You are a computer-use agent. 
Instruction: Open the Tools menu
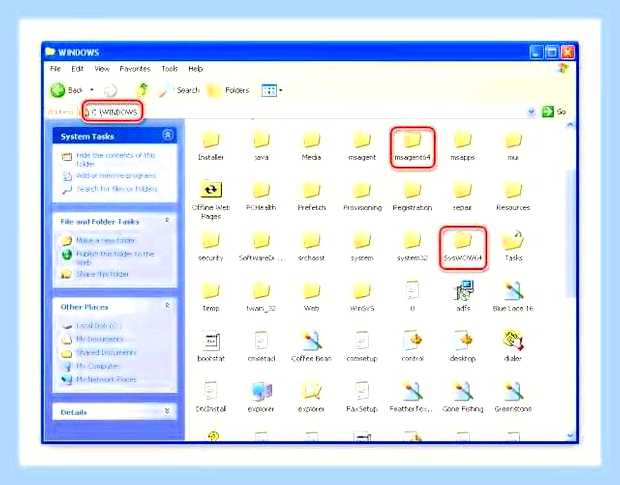[x=169, y=69]
